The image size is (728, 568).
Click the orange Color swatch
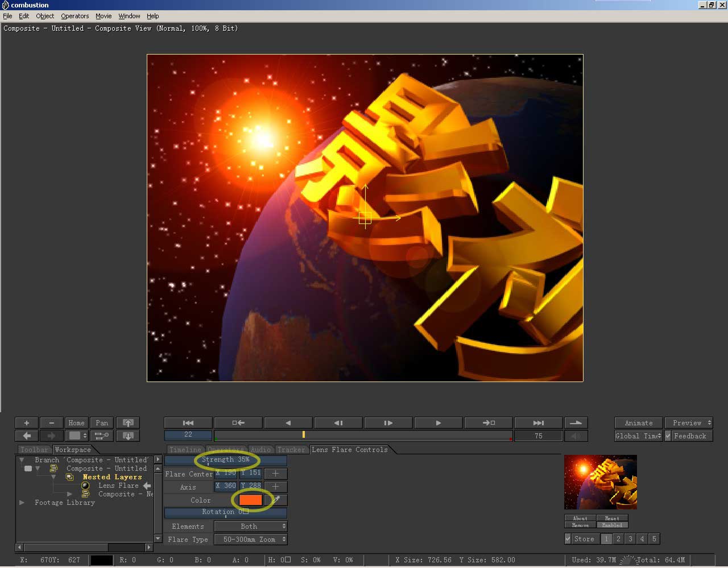(x=250, y=500)
